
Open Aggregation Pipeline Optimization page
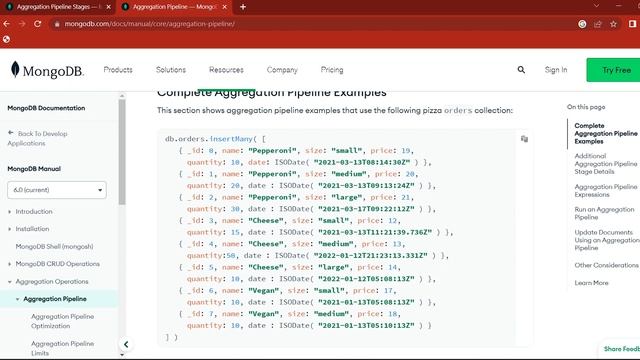62,321
